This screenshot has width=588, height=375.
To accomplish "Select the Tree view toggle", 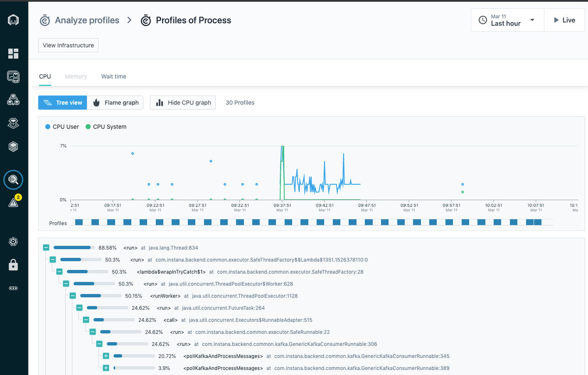I will [62, 103].
